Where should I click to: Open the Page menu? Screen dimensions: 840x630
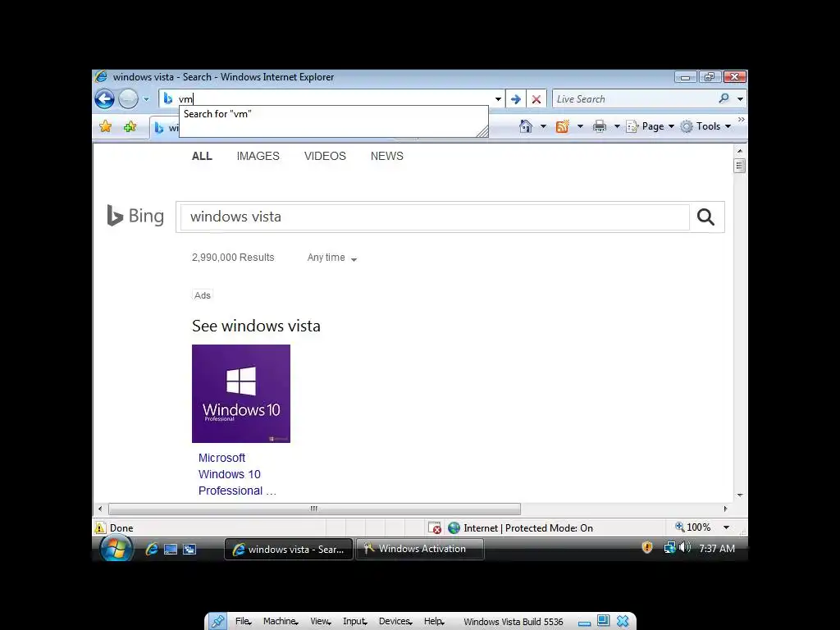pyautogui.click(x=651, y=126)
